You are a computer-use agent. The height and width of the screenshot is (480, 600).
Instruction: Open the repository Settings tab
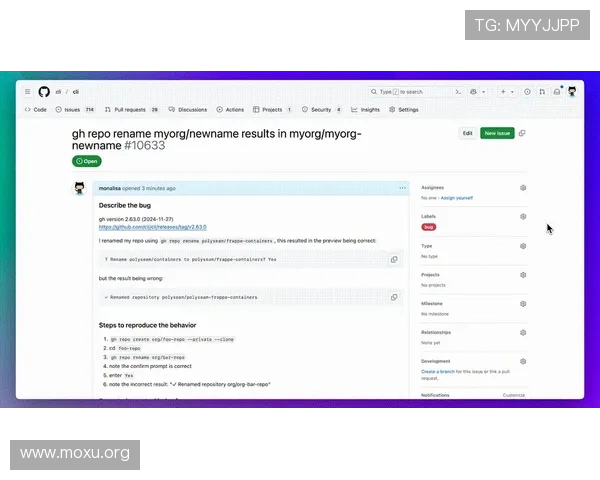click(x=404, y=110)
